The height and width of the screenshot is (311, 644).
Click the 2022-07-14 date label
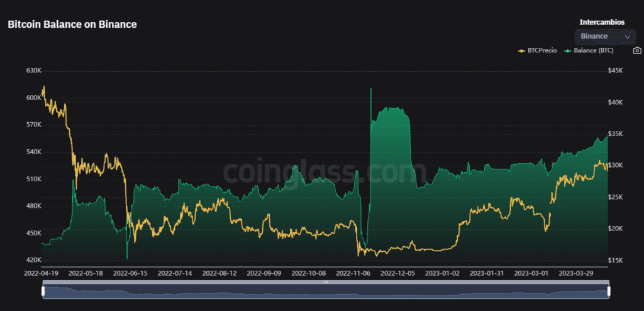(x=175, y=273)
